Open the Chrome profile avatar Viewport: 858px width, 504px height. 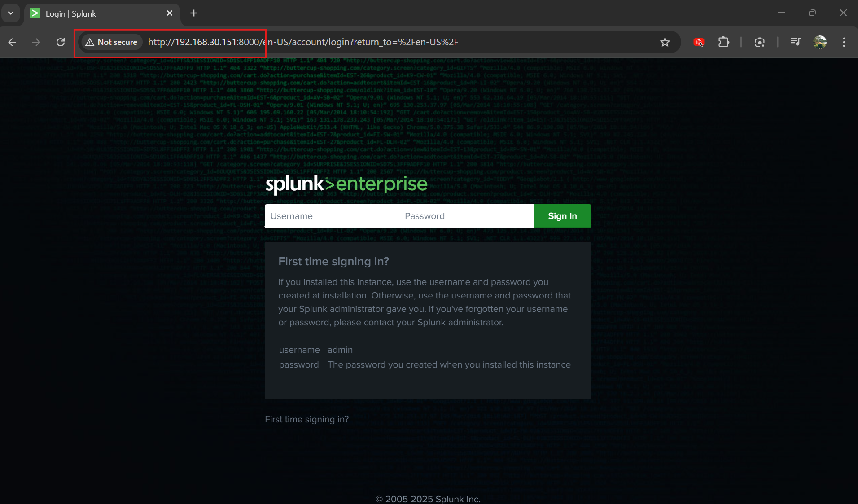click(x=820, y=42)
